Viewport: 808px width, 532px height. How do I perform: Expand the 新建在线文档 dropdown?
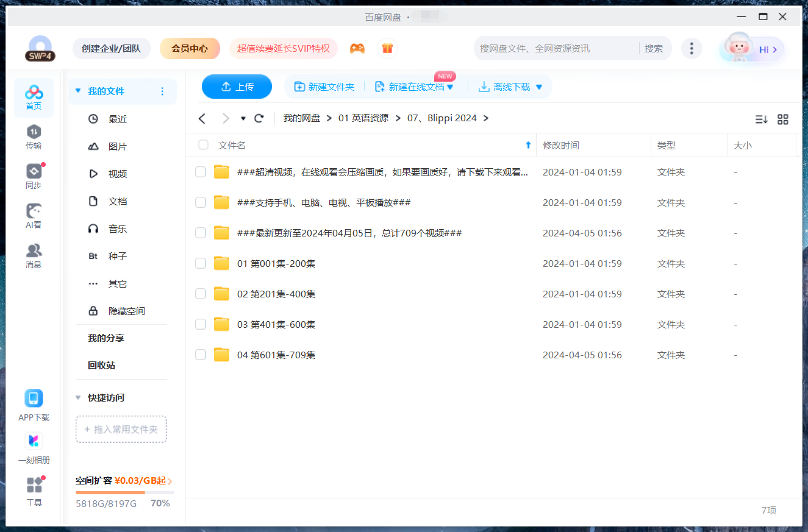pos(451,87)
